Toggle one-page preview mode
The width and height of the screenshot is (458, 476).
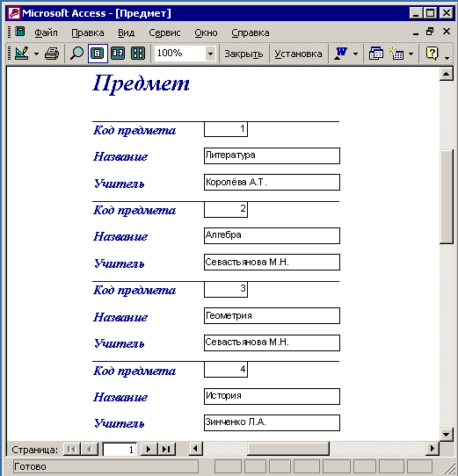tap(98, 54)
